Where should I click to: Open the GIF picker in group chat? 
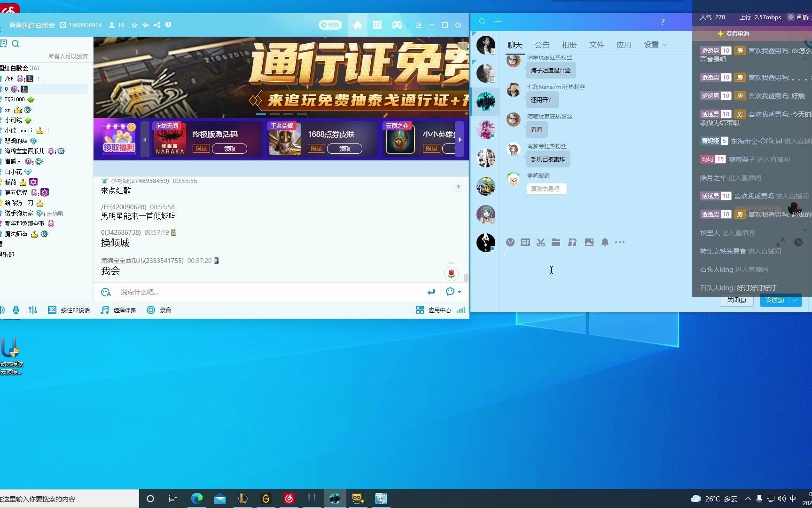[x=525, y=242]
